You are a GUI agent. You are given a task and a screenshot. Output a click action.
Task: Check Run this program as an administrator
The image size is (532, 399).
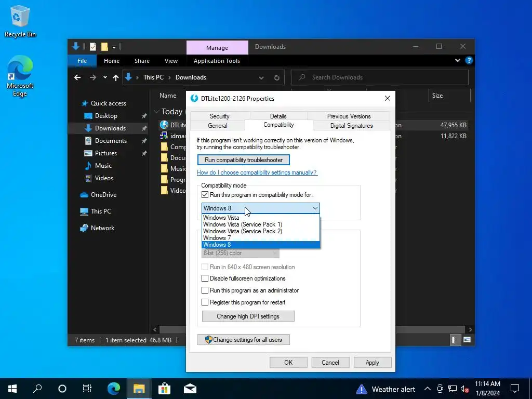[x=205, y=290]
